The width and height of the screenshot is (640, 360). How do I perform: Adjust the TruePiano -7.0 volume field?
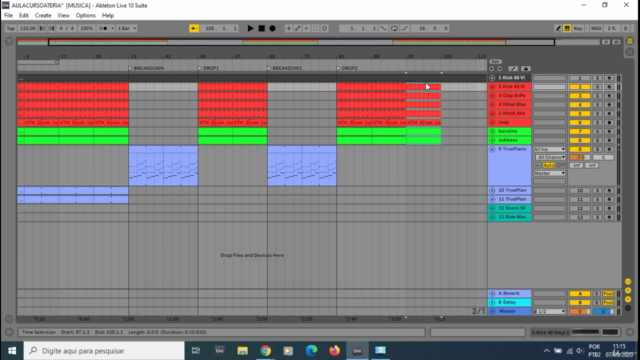580,157
